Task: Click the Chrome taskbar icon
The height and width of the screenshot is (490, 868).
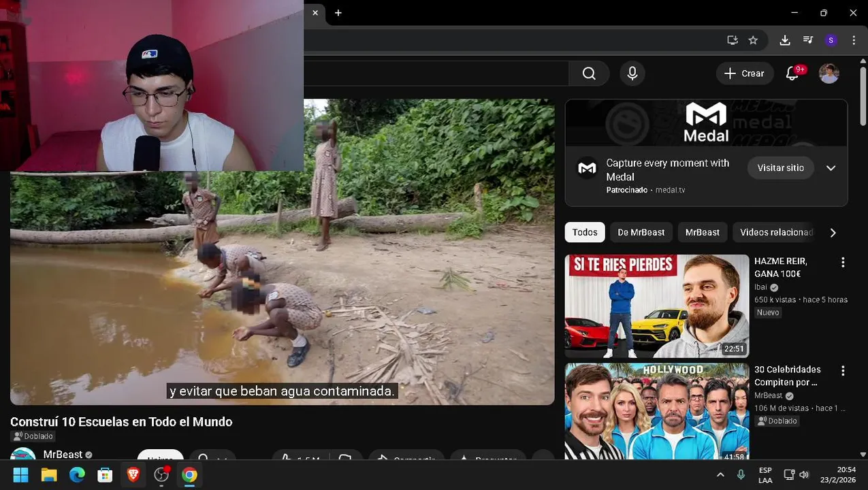Action: (x=189, y=475)
